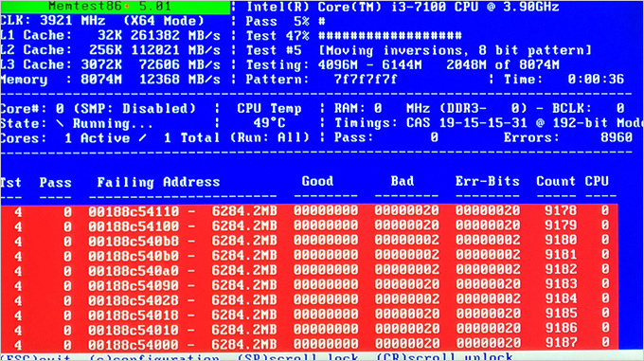Click the Test 47% hash progress bar

pyautogui.click(x=390, y=36)
